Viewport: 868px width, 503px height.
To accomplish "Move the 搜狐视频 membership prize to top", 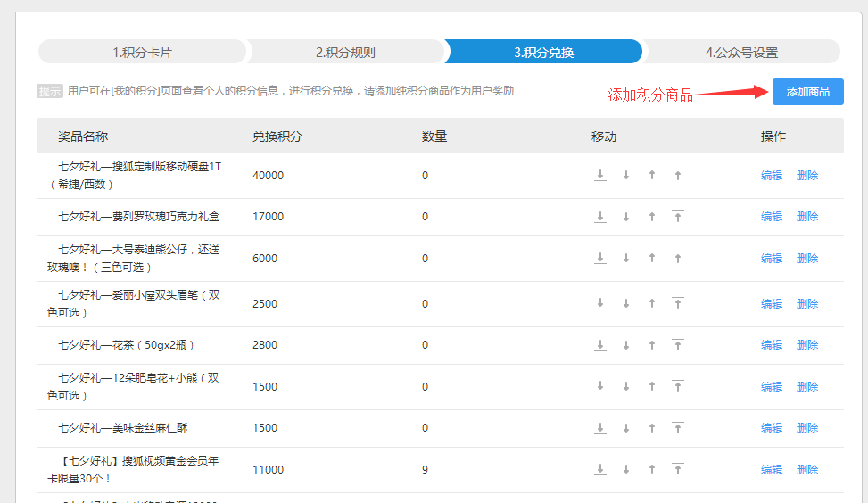I will (678, 470).
